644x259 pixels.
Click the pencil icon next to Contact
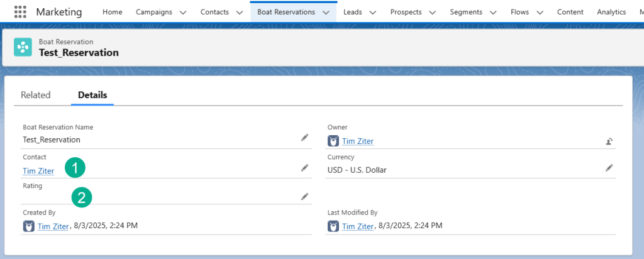click(304, 168)
